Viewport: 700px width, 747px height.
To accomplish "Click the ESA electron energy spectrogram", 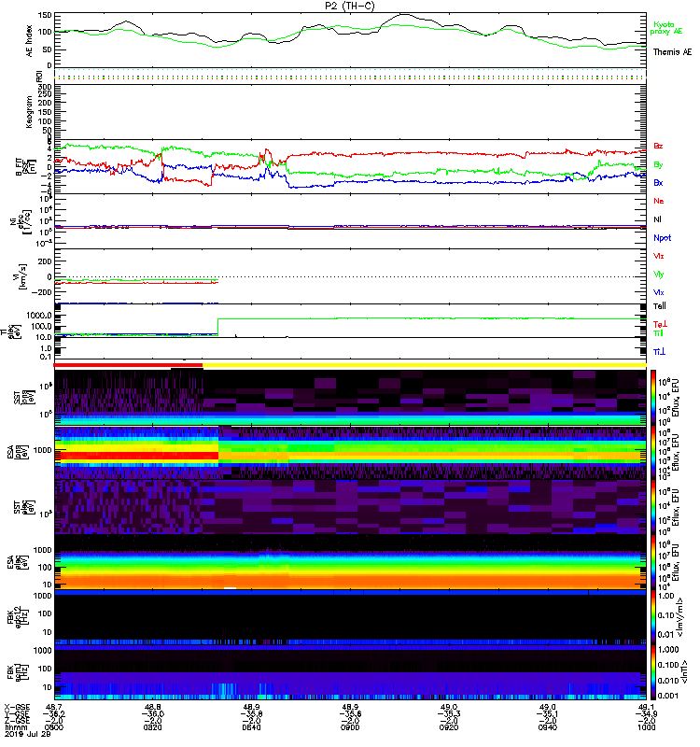I will (350, 562).
